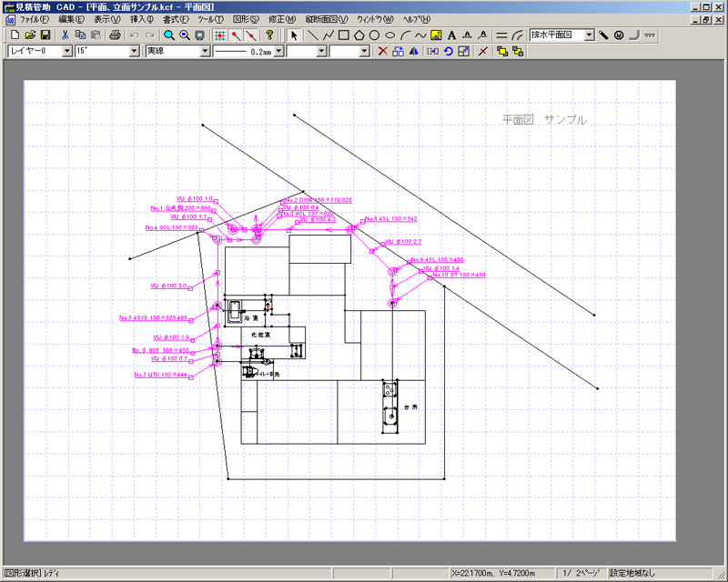Open the 編集(E) menu

71,19
